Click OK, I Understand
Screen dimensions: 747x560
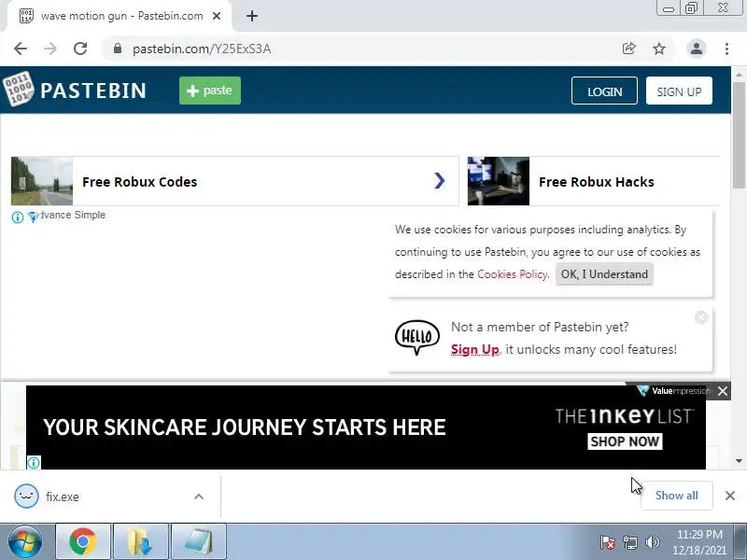click(604, 274)
